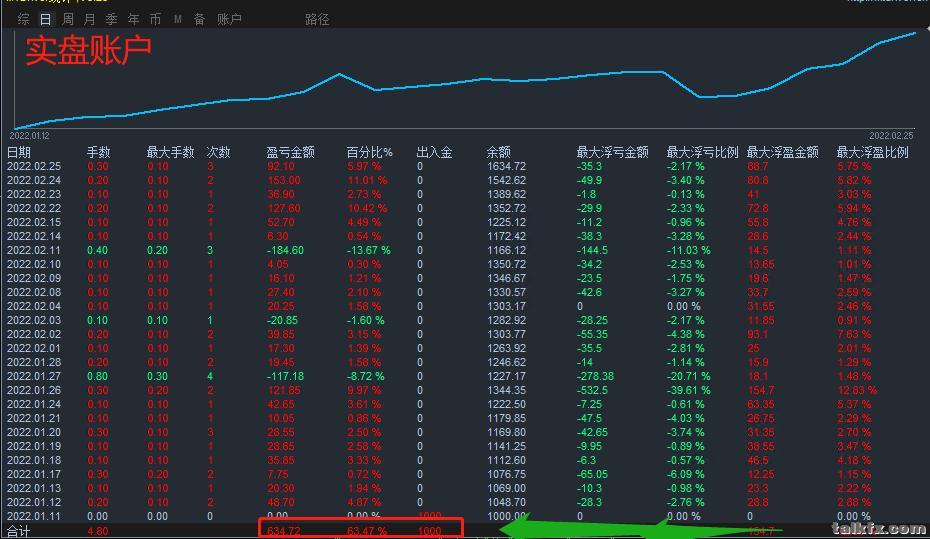The width and height of the screenshot is (930, 539).
Task: Click max floating loss -144.5
Action: click(x=592, y=250)
